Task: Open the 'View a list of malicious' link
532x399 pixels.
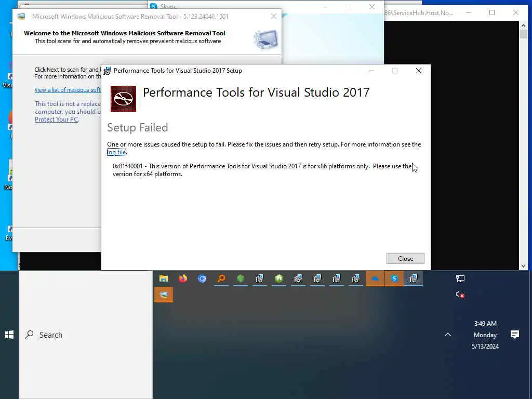Action: (x=68, y=90)
